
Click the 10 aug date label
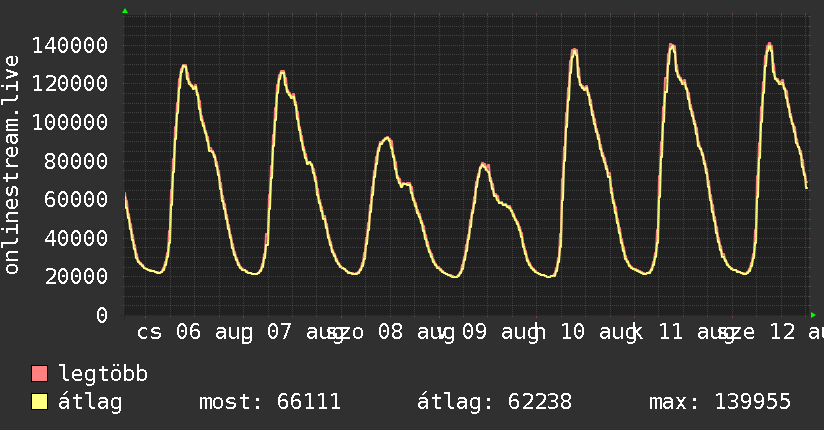pos(599,333)
